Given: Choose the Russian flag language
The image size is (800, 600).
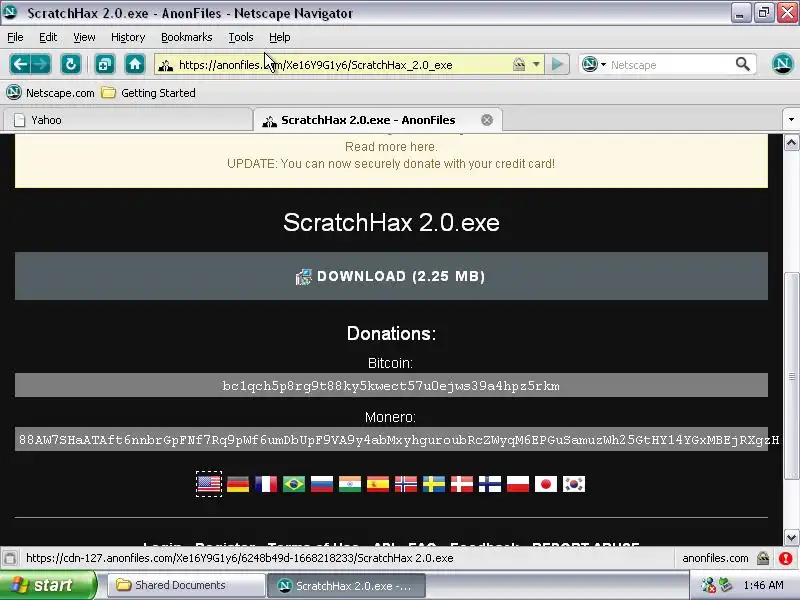Looking at the screenshot, I should click(x=322, y=484).
